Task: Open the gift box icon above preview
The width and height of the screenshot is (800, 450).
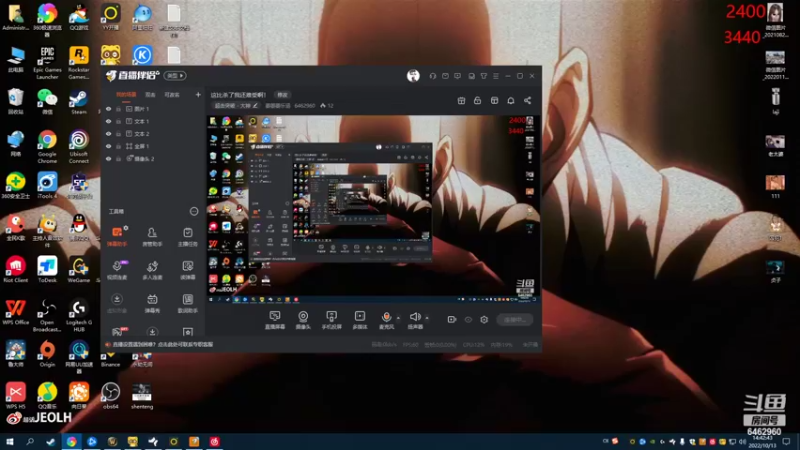Action: 461,101
